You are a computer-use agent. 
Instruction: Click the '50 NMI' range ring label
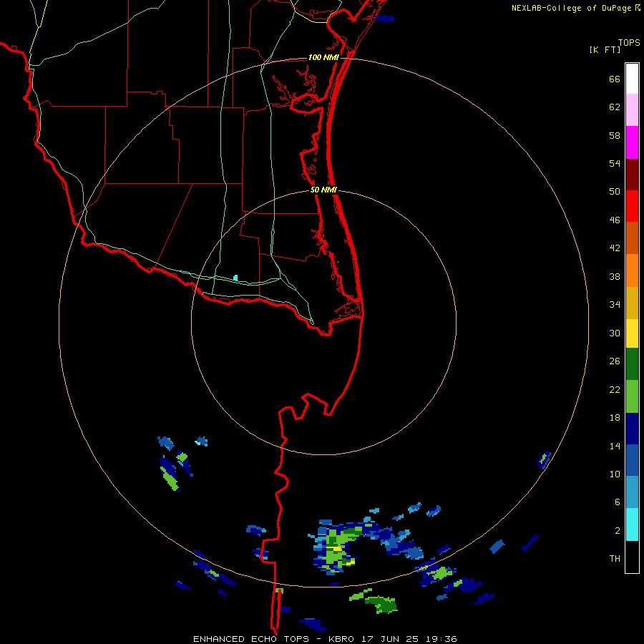coord(323,190)
